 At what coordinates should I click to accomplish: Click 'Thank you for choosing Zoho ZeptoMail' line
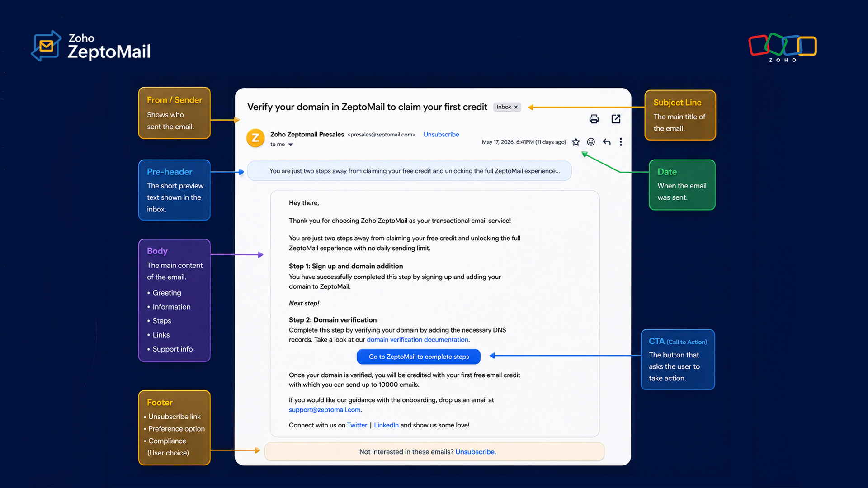(x=400, y=221)
